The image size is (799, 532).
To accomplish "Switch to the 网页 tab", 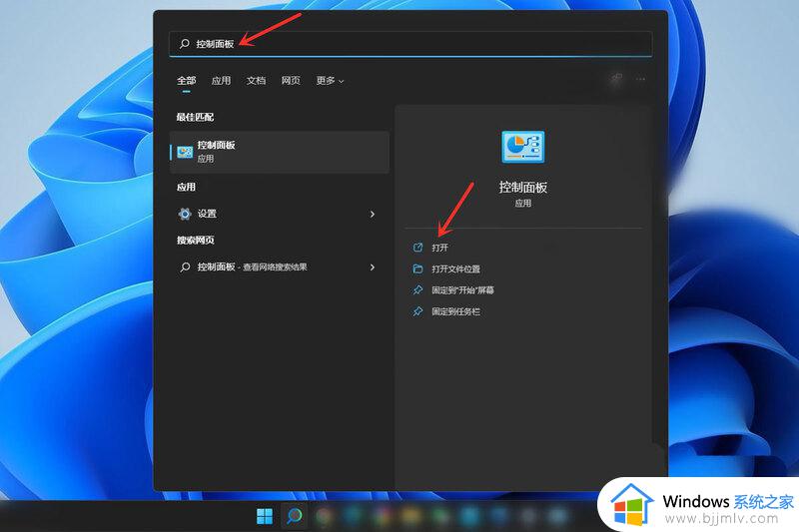I will coord(291,81).
